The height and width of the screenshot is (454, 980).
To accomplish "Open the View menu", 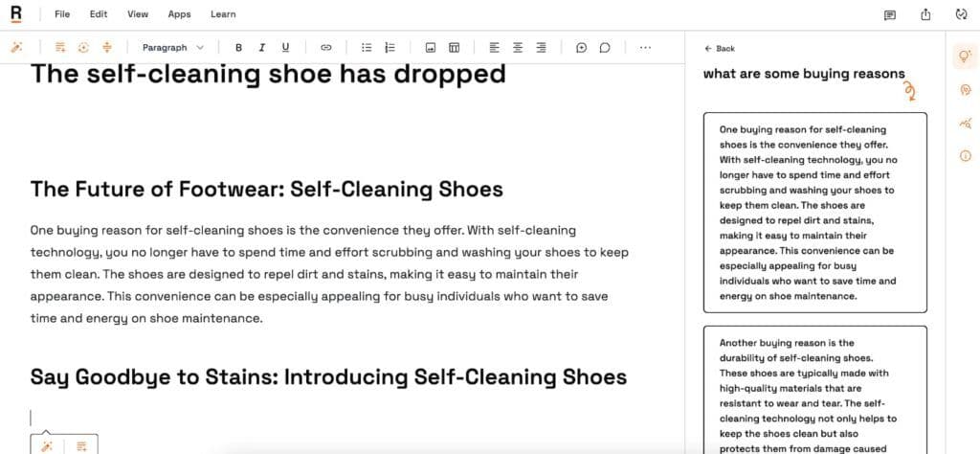I will (x=138, y=13).
